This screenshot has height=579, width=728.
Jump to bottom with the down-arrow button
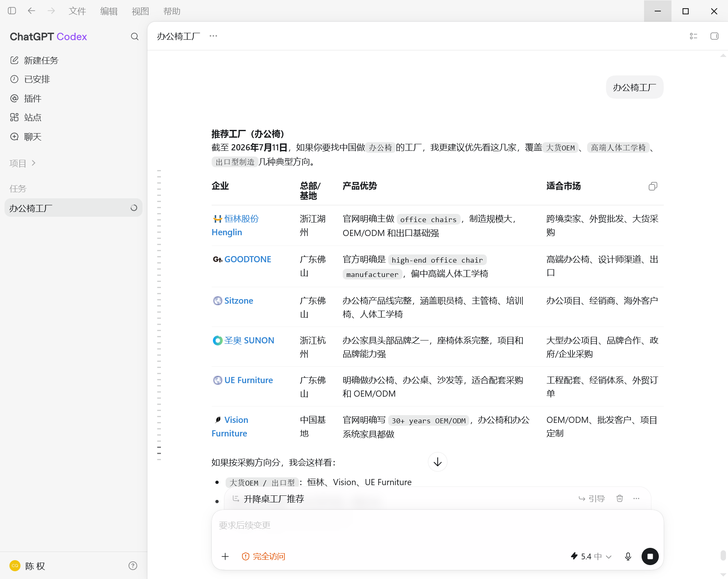pyautogui.click(x=438, y=462)
